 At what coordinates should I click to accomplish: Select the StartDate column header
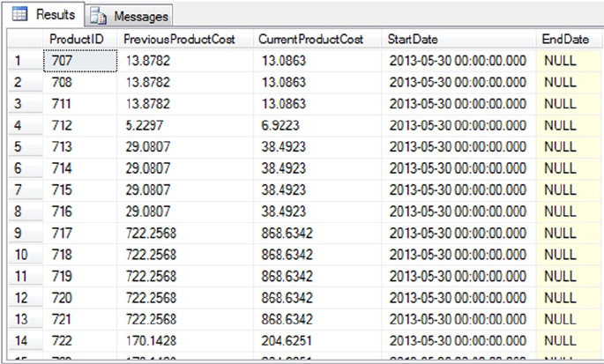click(413, 41)
